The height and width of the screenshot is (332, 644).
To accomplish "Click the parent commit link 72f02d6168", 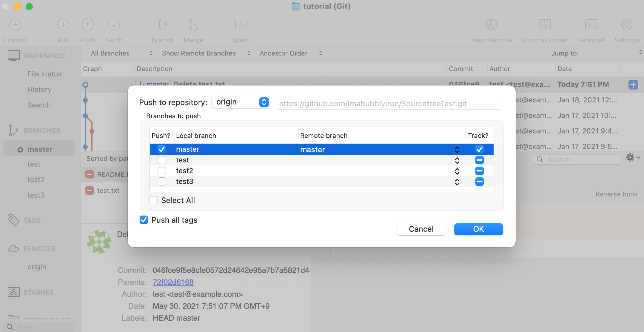I will (x=173, y=282).
